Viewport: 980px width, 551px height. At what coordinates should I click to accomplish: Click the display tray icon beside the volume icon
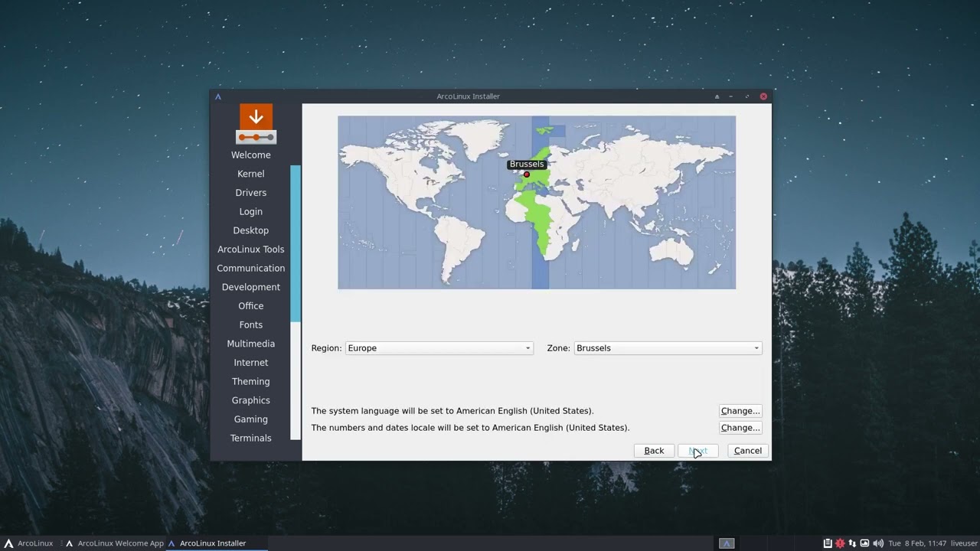864,543
